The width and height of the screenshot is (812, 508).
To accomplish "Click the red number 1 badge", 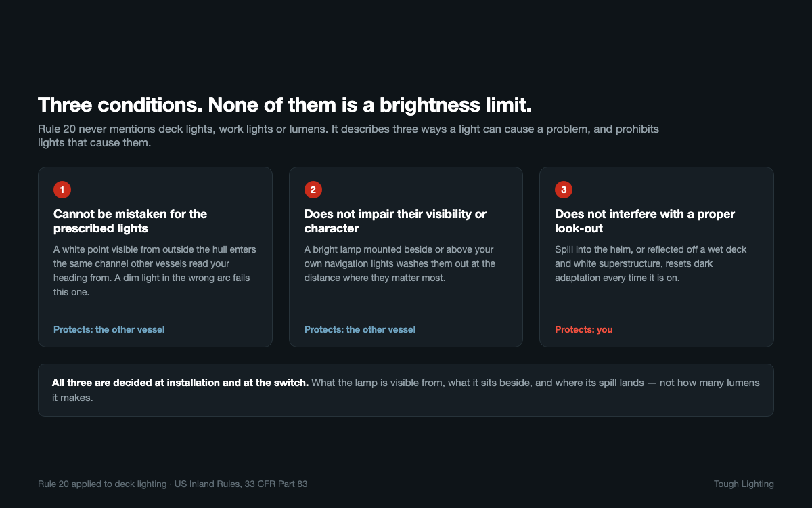I will [x=62, y=190].
